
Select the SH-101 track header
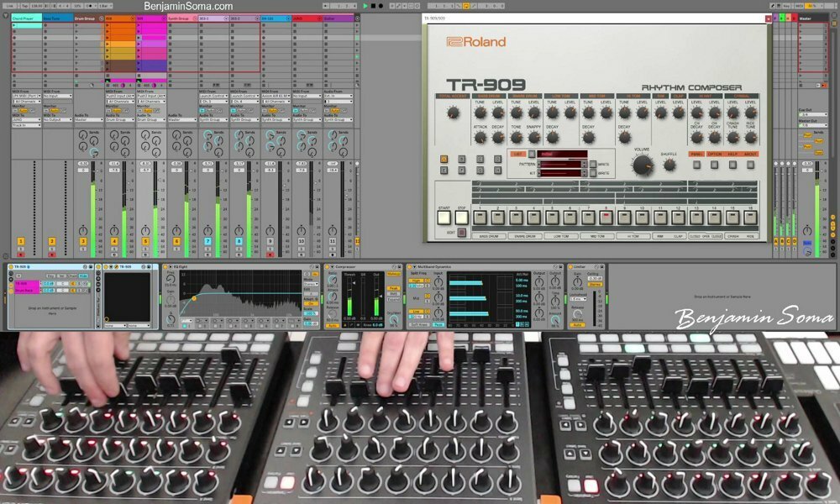[276, 18]
